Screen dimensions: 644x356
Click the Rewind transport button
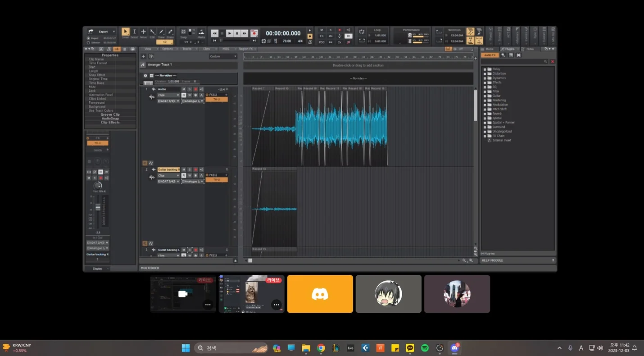tap(215, 33)
